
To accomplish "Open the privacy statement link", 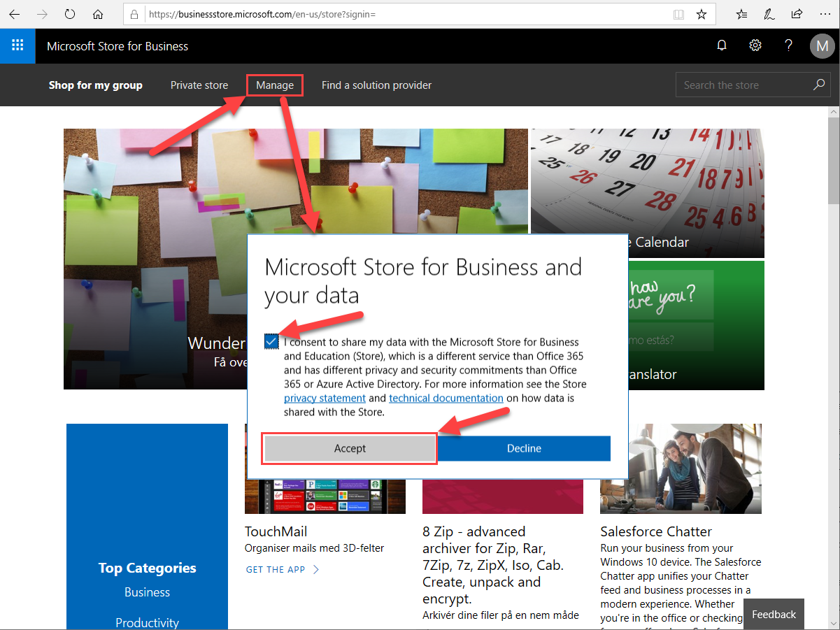I will click(325, 398).
